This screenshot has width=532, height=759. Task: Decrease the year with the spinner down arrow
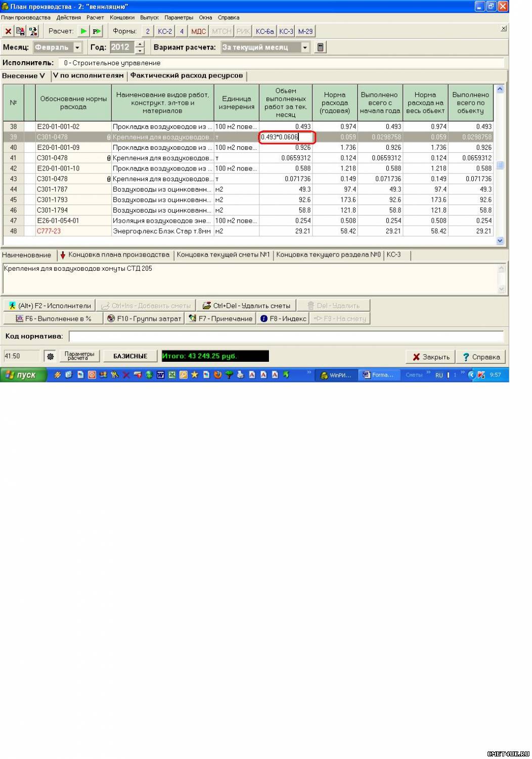140,50
